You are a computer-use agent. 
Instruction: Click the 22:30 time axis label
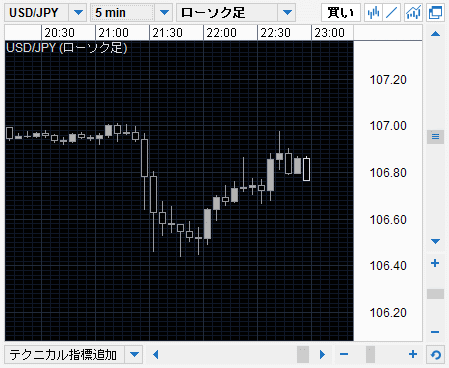[x=275, y=33]
